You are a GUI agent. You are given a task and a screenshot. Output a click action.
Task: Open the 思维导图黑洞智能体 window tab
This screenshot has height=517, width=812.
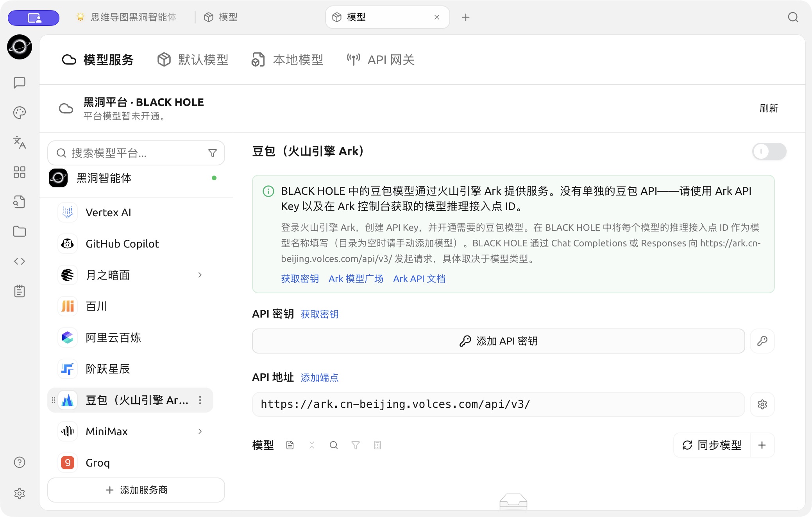[x=126, y=17]
